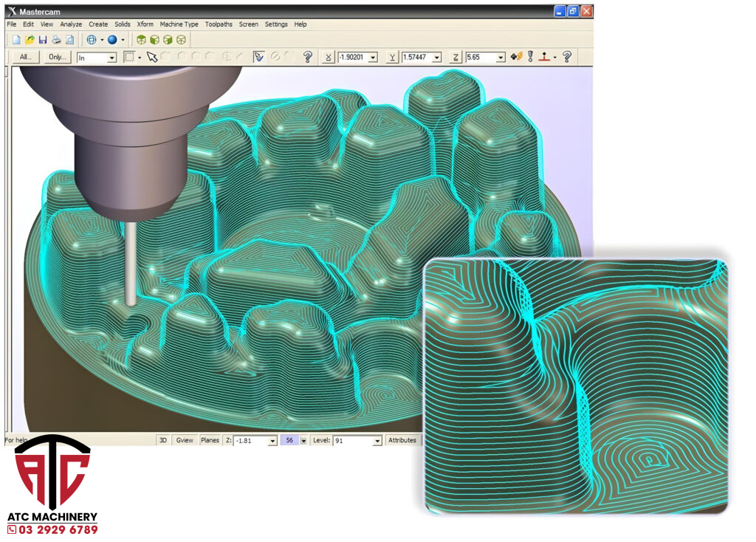Viewport: 756px width, 542px height.
Task: Click the Print icon in the toolbar
Action: click(56, 40)
